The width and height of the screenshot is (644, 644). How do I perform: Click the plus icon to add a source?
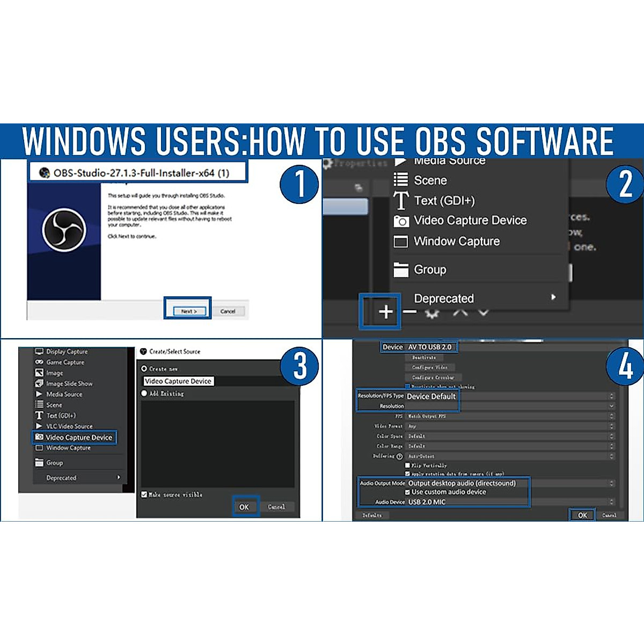[385, 312]
